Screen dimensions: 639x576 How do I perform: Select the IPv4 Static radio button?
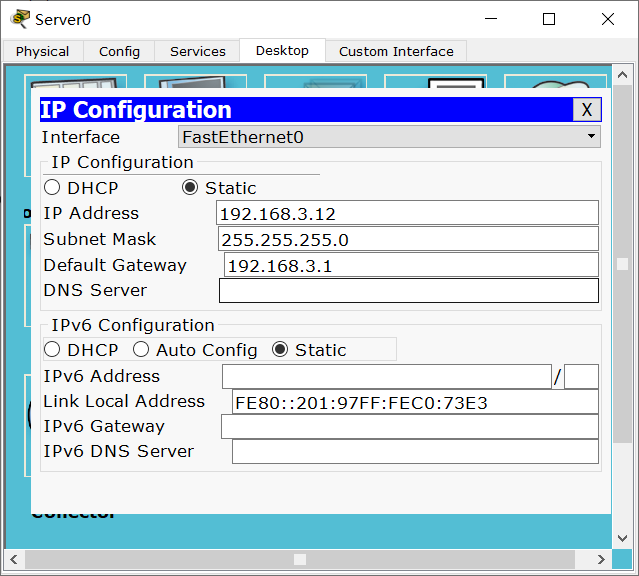(x=190, y=188)
